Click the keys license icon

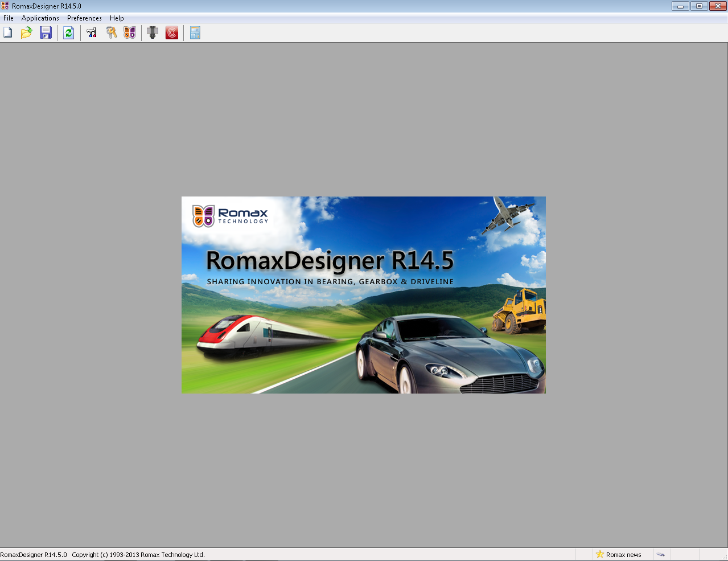[x=111, y=33]
